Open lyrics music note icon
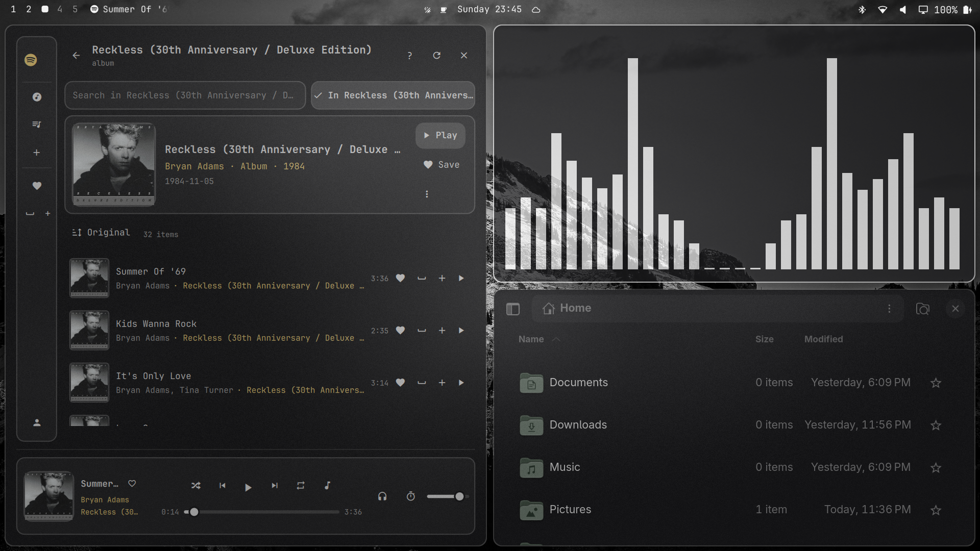Image resolution: width=980 pixels, height=551 pixels. click(x=328, y=486)
